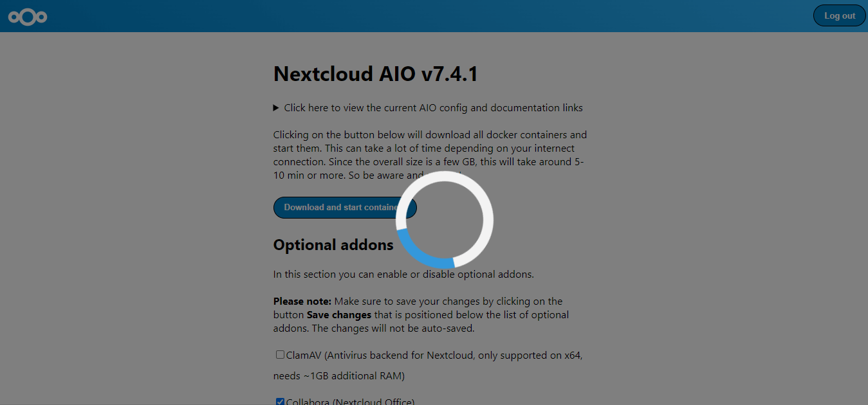The width and height of the screenshot is (868, 405).
Task: Click the circular loading spinner center
Action: [445, 220]
